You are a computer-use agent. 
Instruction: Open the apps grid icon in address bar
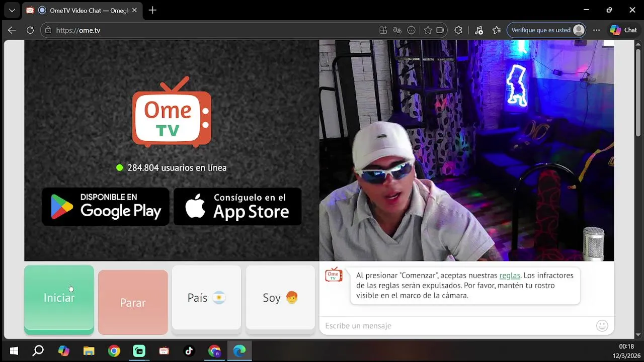pyautogui.click(x=383, y=30)
